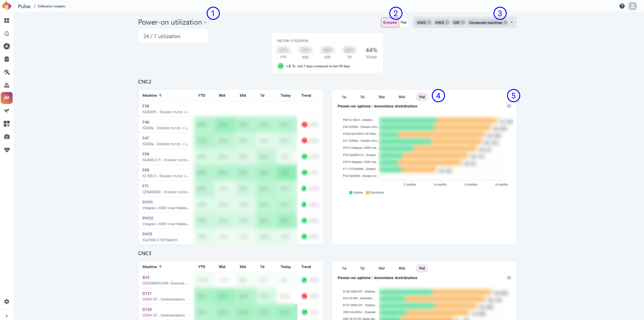Open CNC2 chart hamburger menu
This screenshot has width=644, height=320.
click(509, 106)
